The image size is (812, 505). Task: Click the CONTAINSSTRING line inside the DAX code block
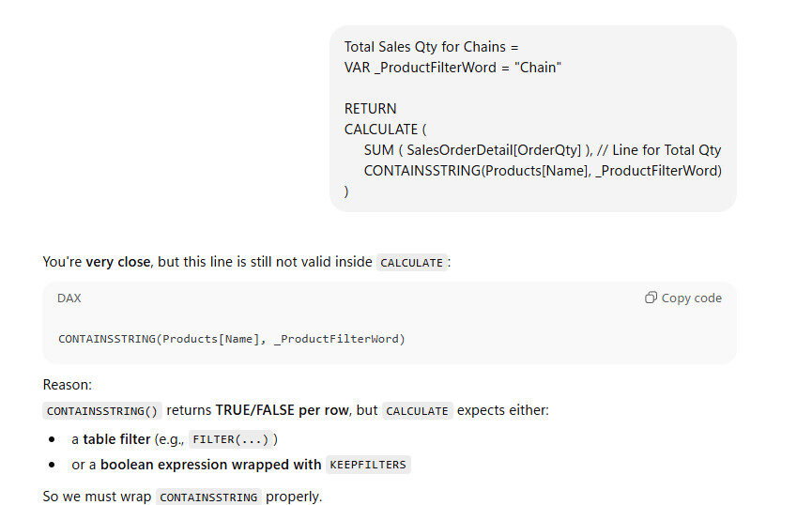(232, 338)
